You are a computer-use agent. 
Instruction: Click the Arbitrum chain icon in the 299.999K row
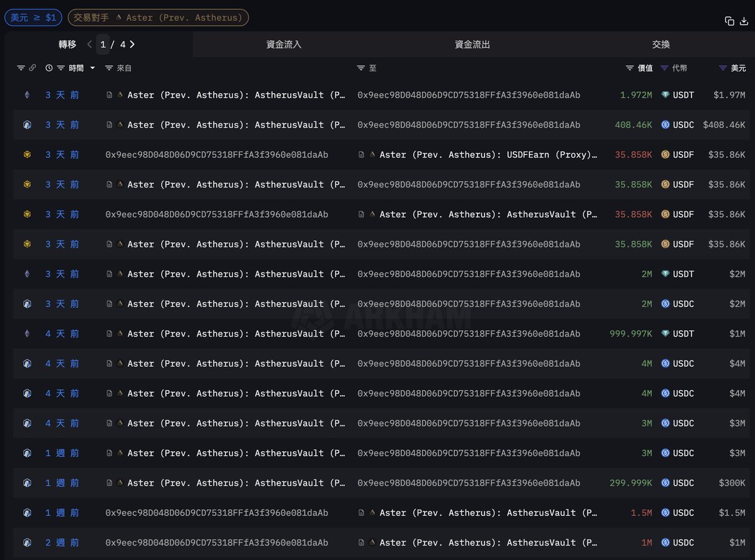point(27,483)
